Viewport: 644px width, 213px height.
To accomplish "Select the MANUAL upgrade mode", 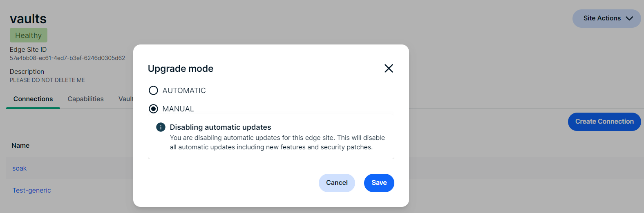I will click(154, 109).
